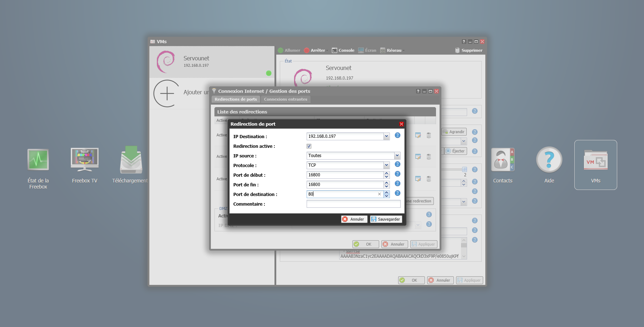Open Freebox TV desktop icon
The width and height of the screenshot is (644, 327).
click(85, 165)
